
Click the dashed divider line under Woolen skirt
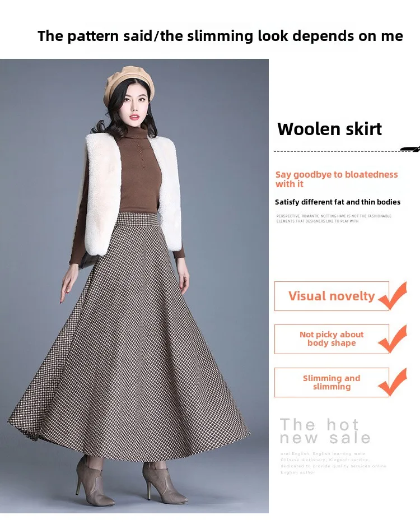tap(337, 151)
